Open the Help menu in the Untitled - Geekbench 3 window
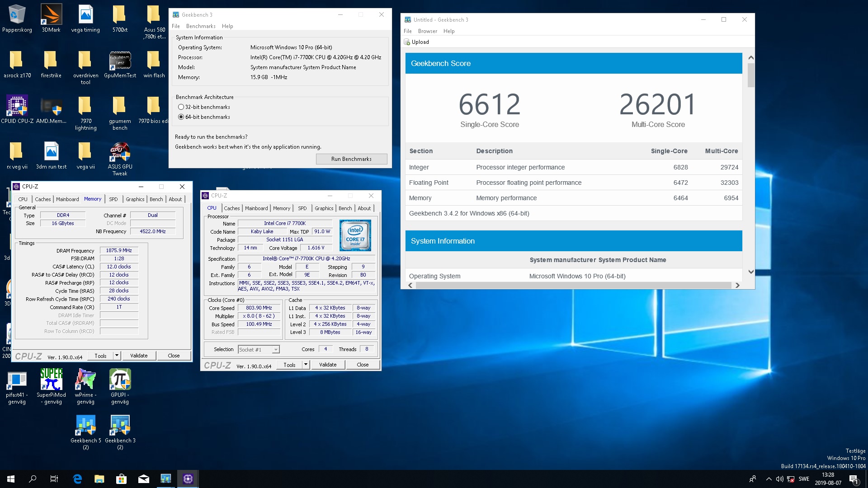The width and height of the screenshot is (868, 488). [x=449, y=31]
